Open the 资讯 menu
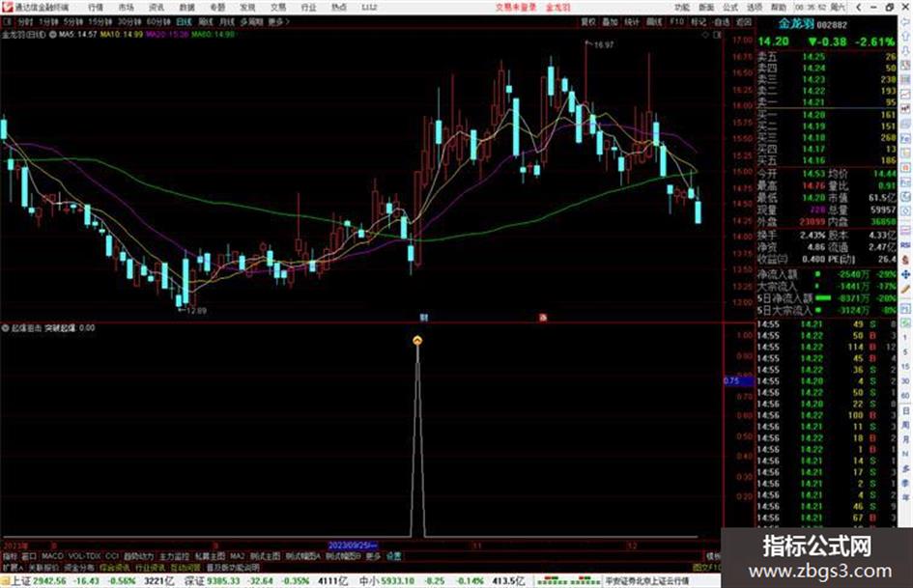The width and height of the screenshot is (913, 588). [157, 7]
